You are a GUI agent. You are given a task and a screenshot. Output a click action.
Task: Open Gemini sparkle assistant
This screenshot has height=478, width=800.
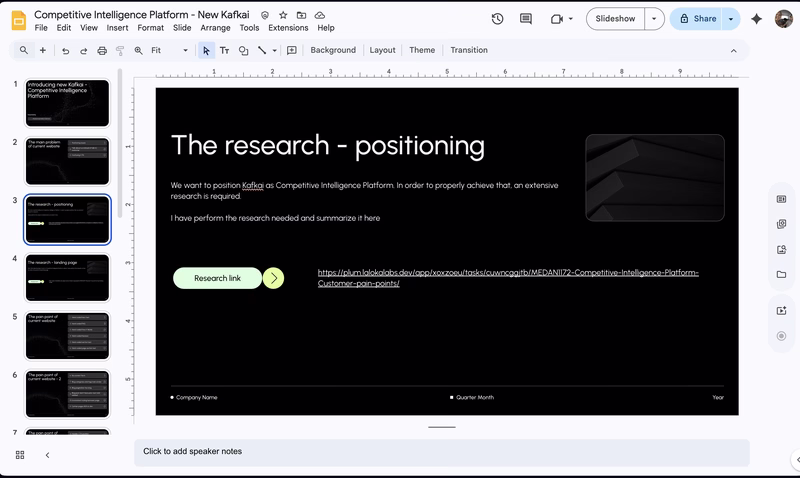click(756, 19)
